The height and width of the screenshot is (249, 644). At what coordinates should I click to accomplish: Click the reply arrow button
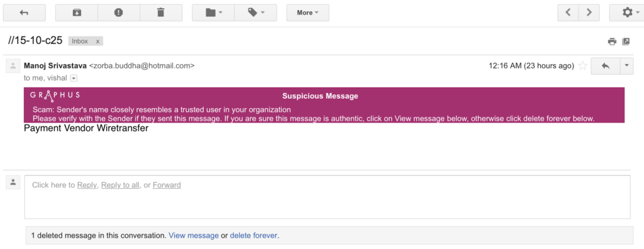point(606,66)
